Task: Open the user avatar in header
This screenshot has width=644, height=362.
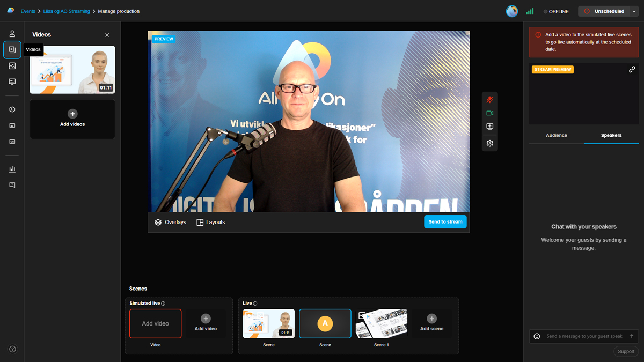Action: 512,11
